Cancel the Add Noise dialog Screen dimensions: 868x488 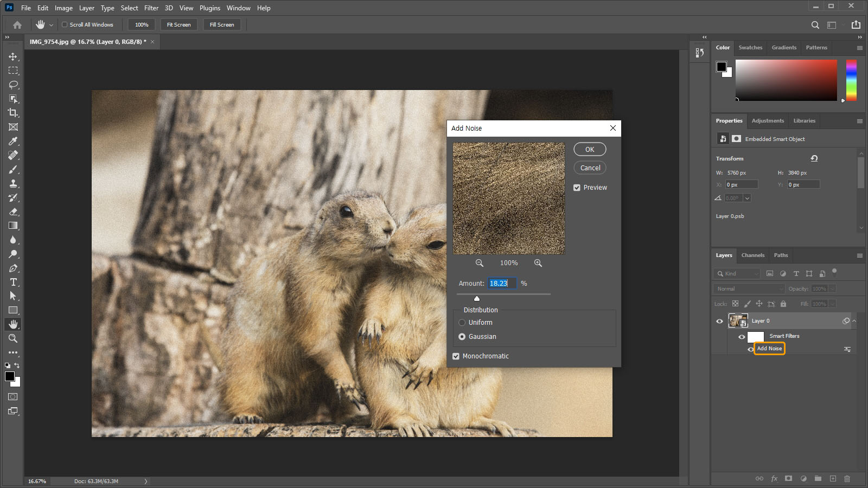[x=590, y=168]
